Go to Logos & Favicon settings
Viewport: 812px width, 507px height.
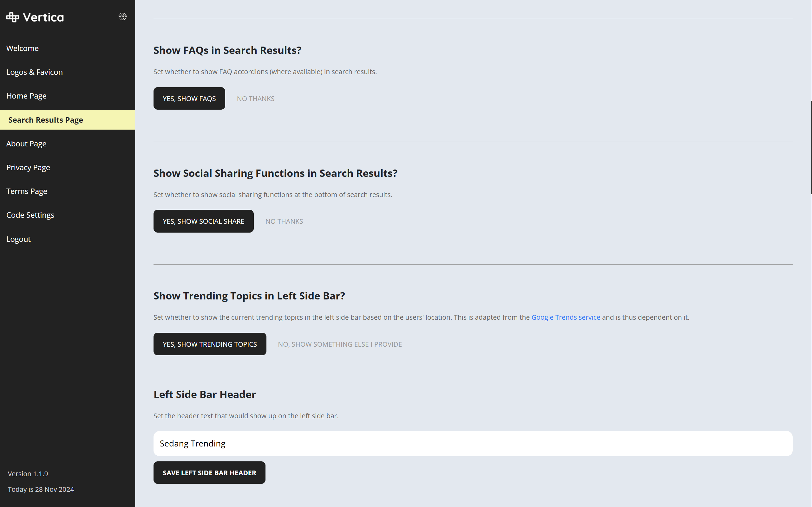click(x=35, y=72)
